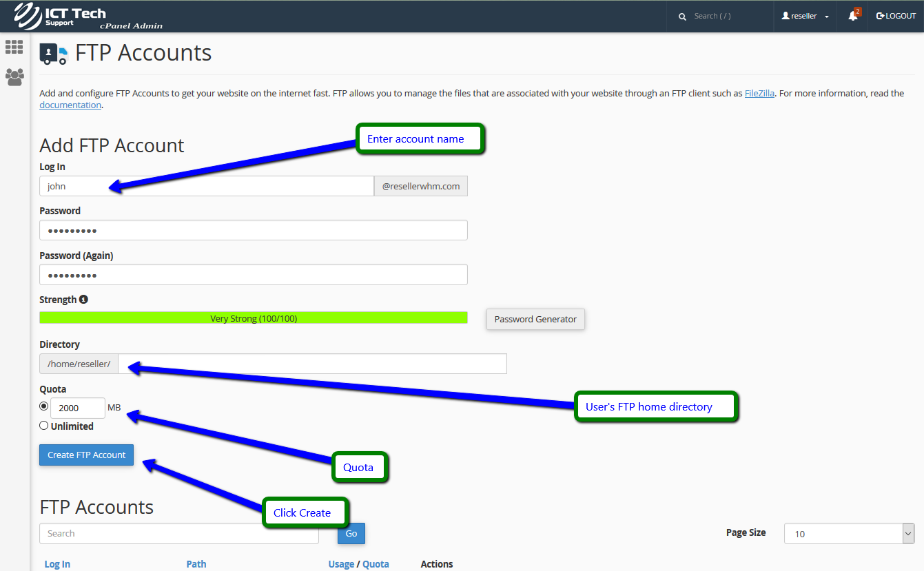
Task: Open the user manager sidebar icon
Action: pos(14,76)
